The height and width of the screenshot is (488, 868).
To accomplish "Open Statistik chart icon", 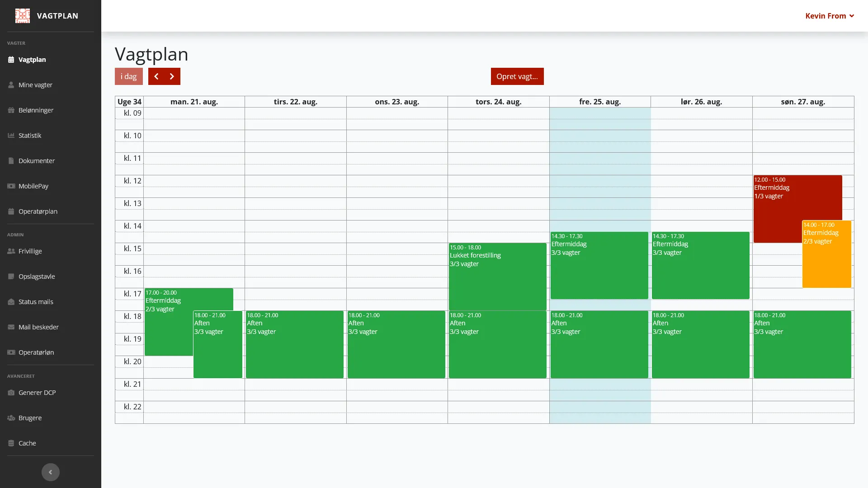I will click(x=11, y=136).
